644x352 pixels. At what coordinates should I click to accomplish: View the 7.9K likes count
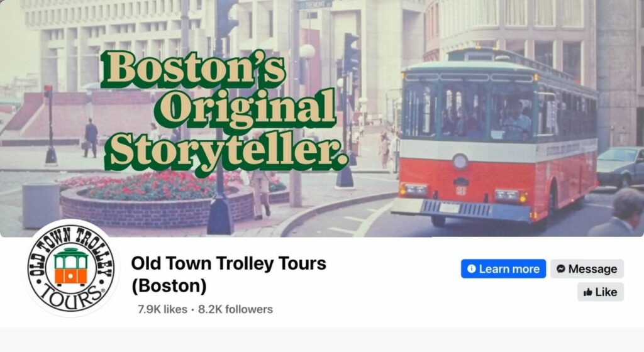coord(163,309)
